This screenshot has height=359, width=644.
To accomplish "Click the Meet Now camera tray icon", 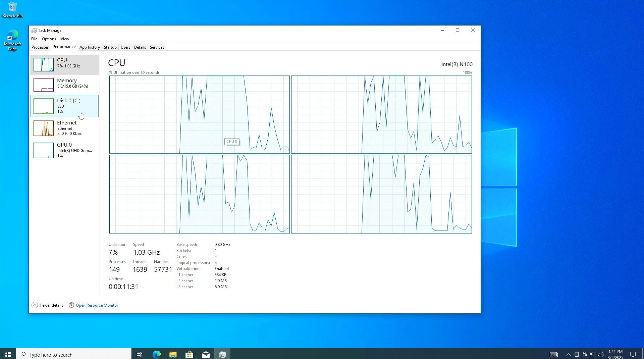I will coord(585,355).
